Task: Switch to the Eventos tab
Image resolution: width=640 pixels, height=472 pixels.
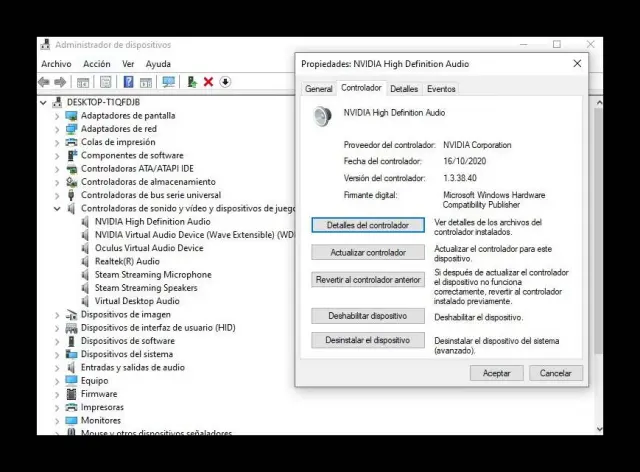Action: point(441,89)
